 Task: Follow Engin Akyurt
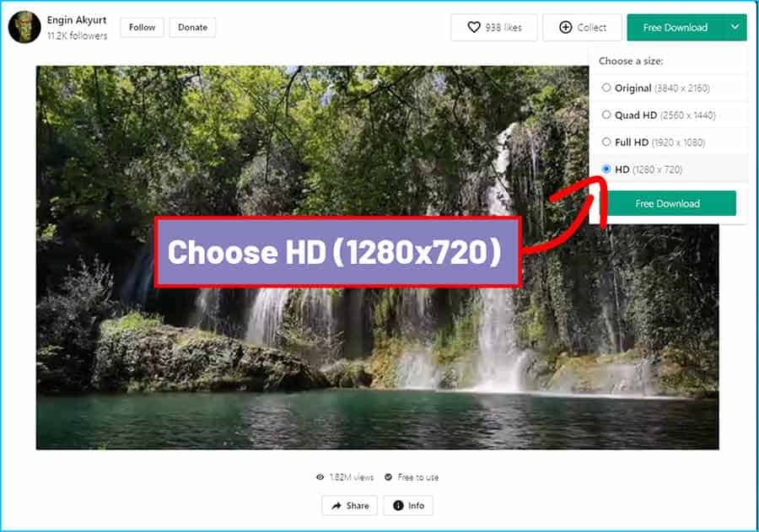142,28
